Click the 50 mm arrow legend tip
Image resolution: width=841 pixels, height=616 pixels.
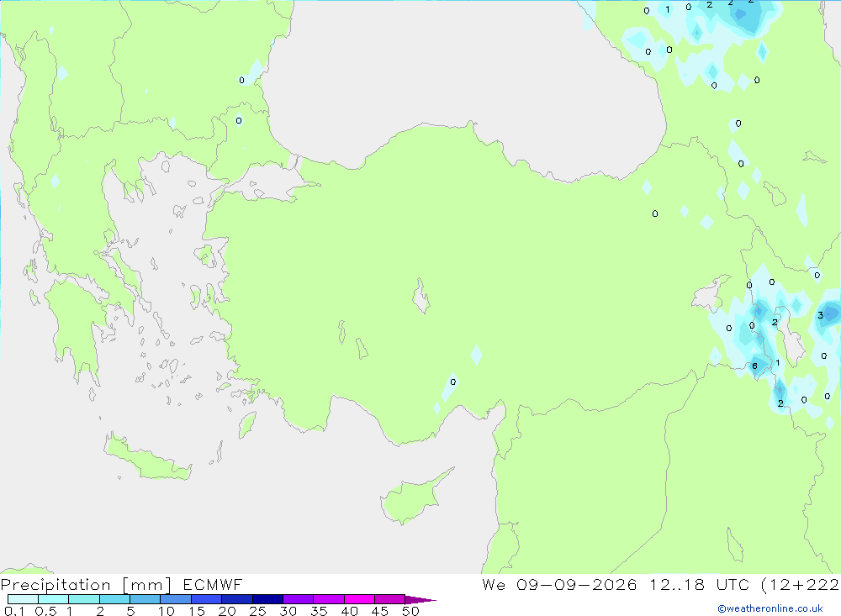420,600
